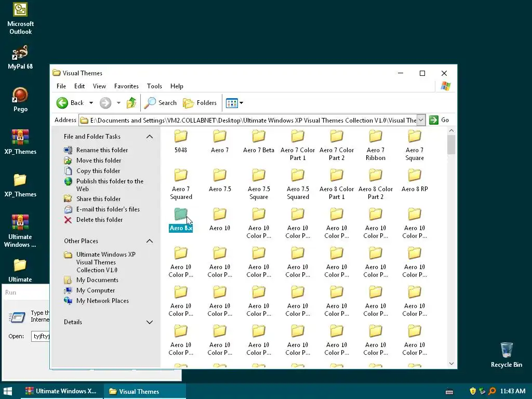This screenshot has width=532, height=399.
Task: Select the XP_Themes folder desktop icon
Action: [20, 185]
